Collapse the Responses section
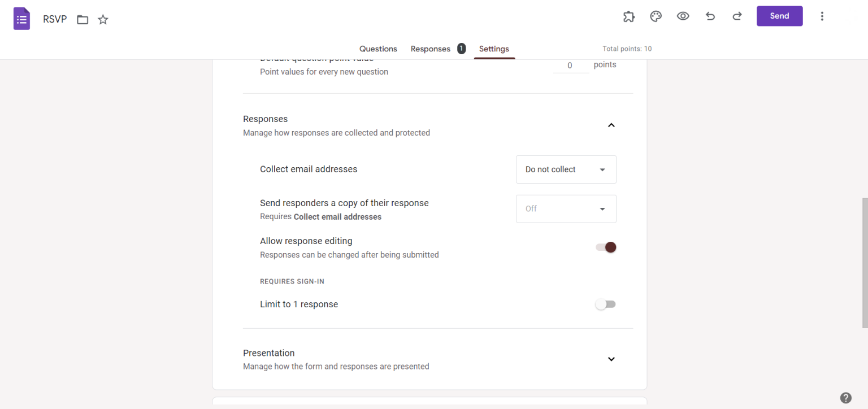This screenshot has width=868, height=409. coord(611,125)
